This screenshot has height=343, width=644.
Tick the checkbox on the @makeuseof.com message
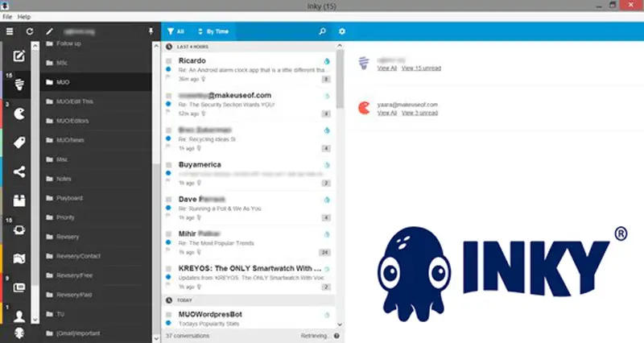[x=168, y=95]
